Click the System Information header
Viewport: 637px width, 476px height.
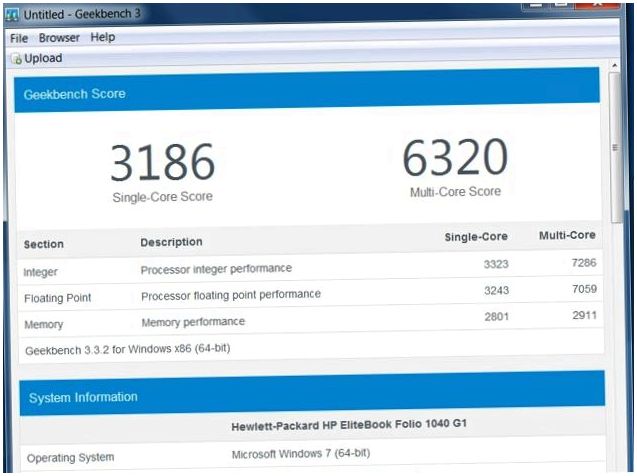click(312, 393)
